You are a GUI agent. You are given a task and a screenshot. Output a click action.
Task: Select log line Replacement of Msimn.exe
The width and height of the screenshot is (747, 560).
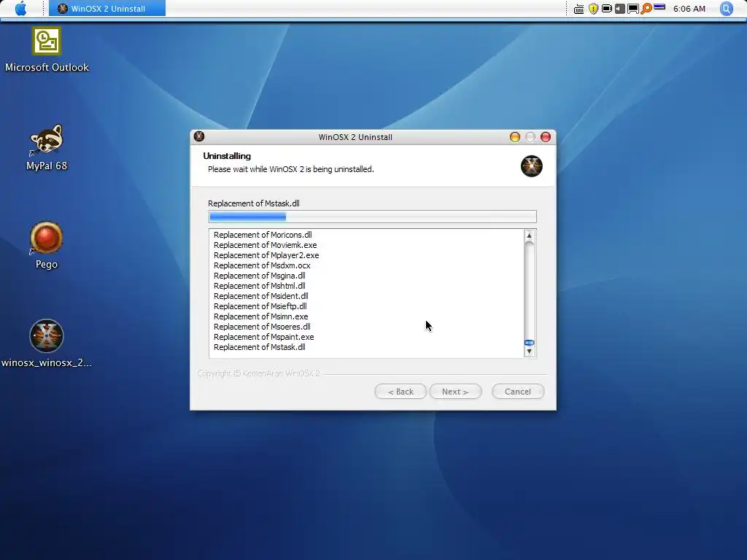261,316
